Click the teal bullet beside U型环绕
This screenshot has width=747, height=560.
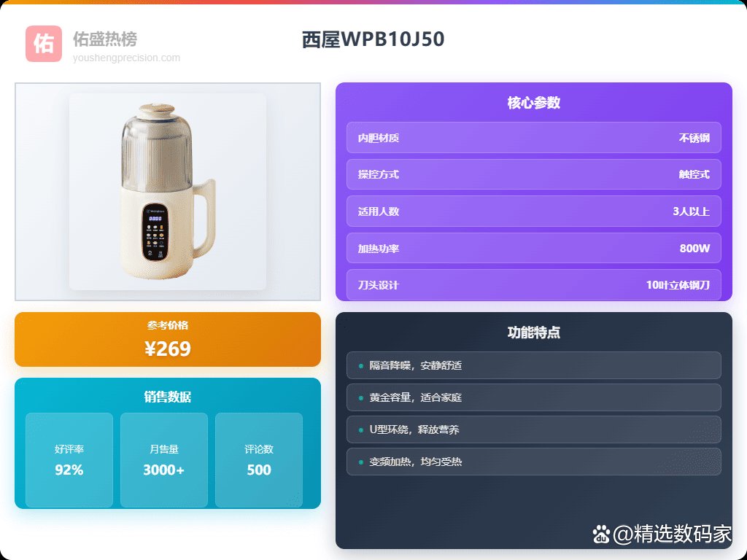[360, 430]
